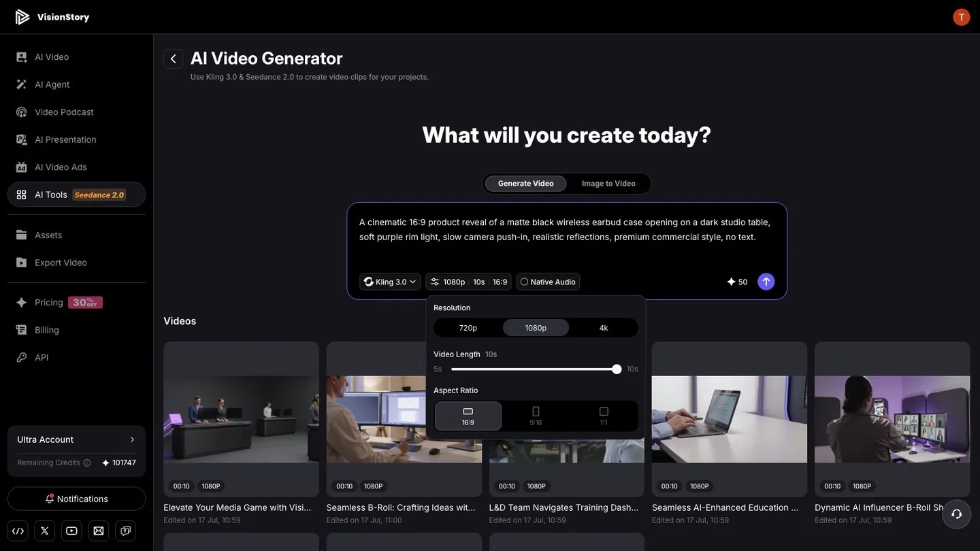Expand the Ultra Account chevron

[x=132, y=440]
